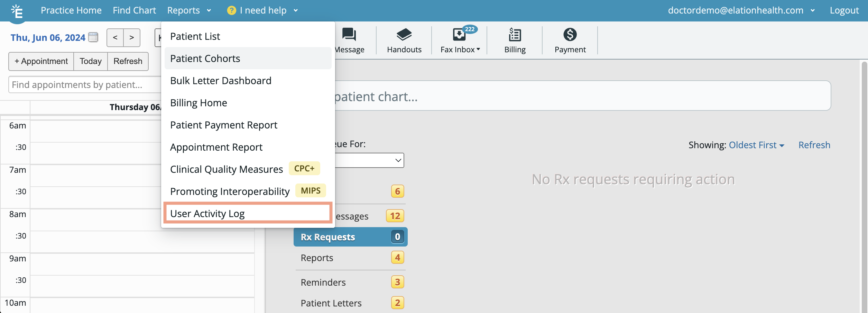The height and width of the screenshot is (313, 868).
Task: Open the Message composer
Action: (x=349, y=40)
